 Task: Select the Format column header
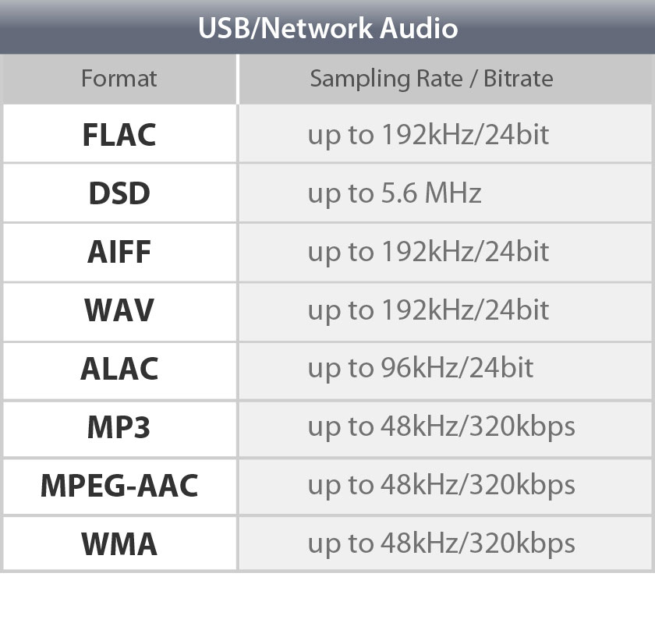(x=119, y=79)
